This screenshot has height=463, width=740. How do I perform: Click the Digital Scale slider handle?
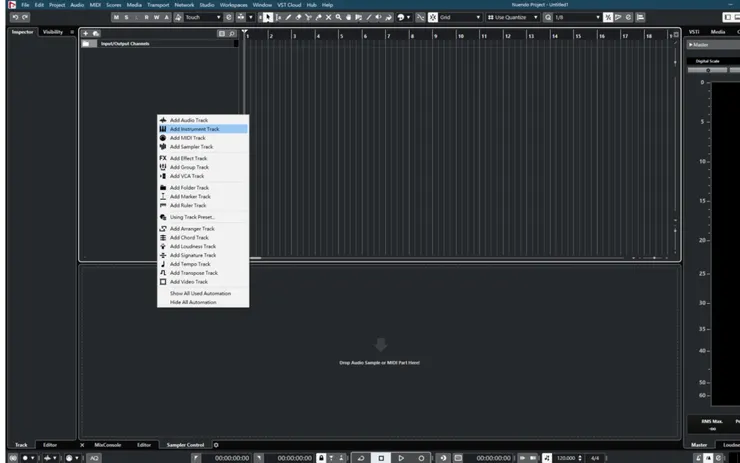click(708, 70)
